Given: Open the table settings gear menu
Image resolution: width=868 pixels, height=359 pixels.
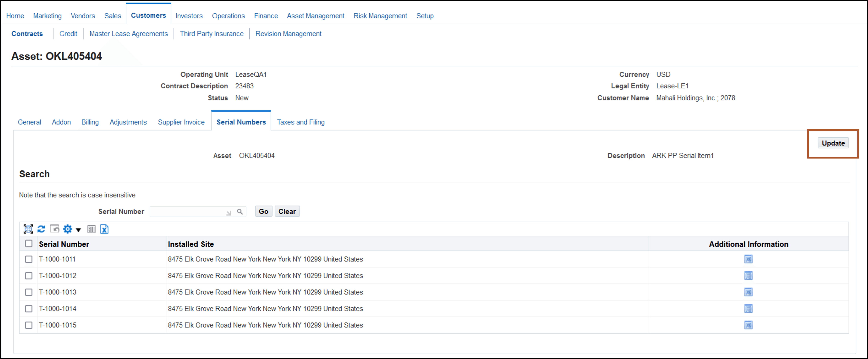Looking at the screenshot, I should point(67,229).
